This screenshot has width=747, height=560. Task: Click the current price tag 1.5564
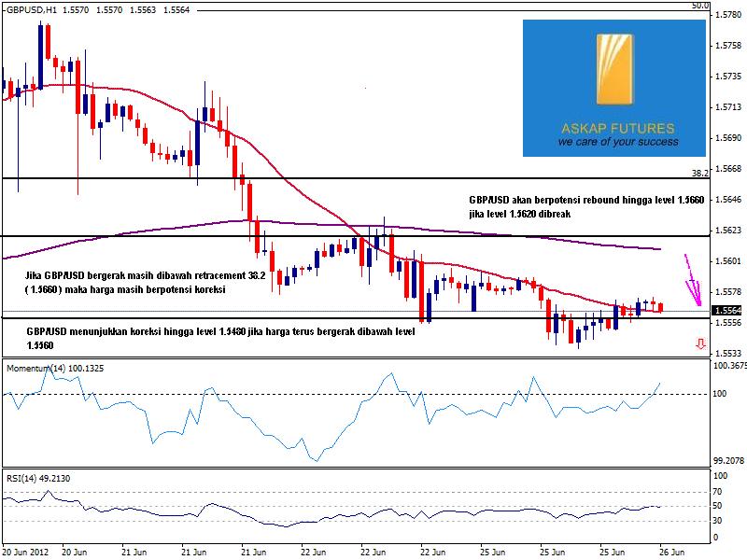[x=727, y=310]
